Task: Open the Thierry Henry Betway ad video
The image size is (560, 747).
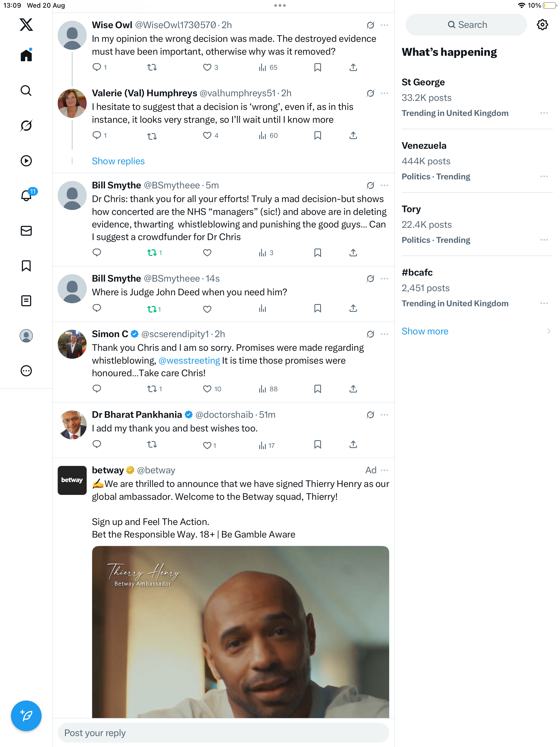Action: pos(240,631)
